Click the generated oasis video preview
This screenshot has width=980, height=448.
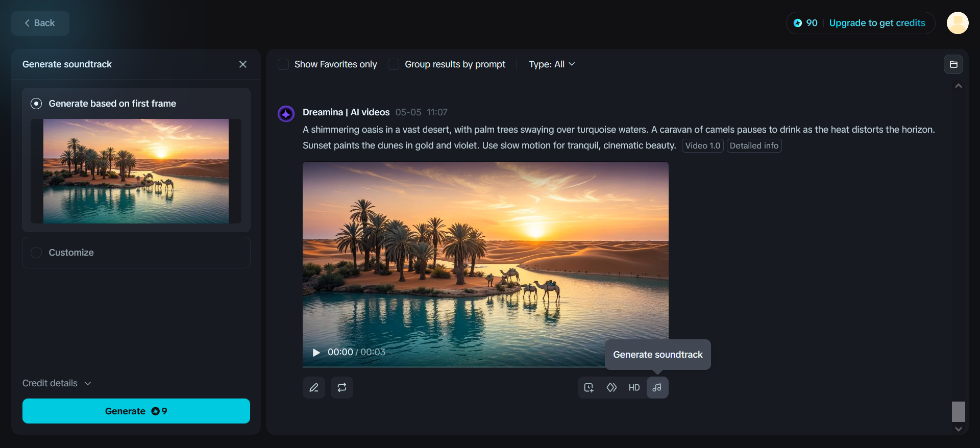coord(485,264)
